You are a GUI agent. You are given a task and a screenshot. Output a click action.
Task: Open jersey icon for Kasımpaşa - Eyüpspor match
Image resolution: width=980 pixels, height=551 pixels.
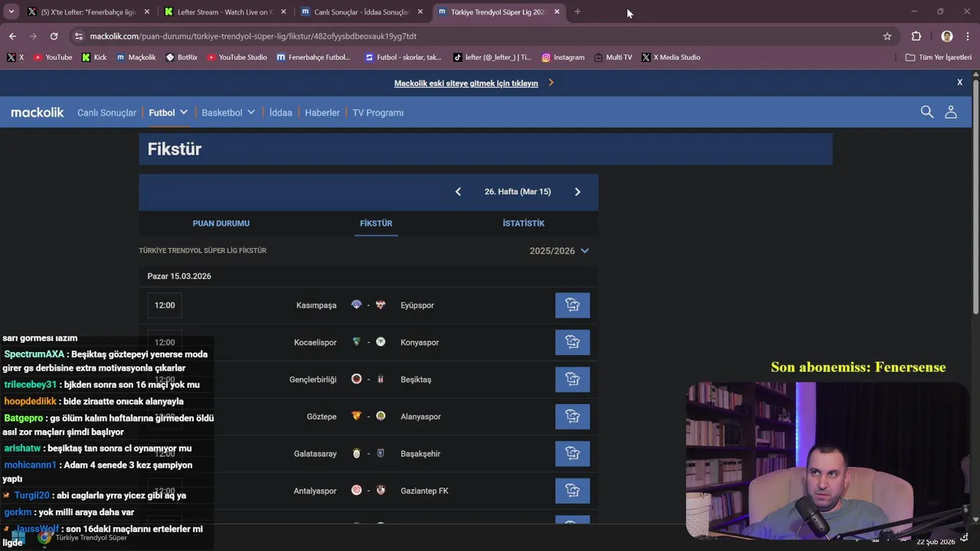573,305
